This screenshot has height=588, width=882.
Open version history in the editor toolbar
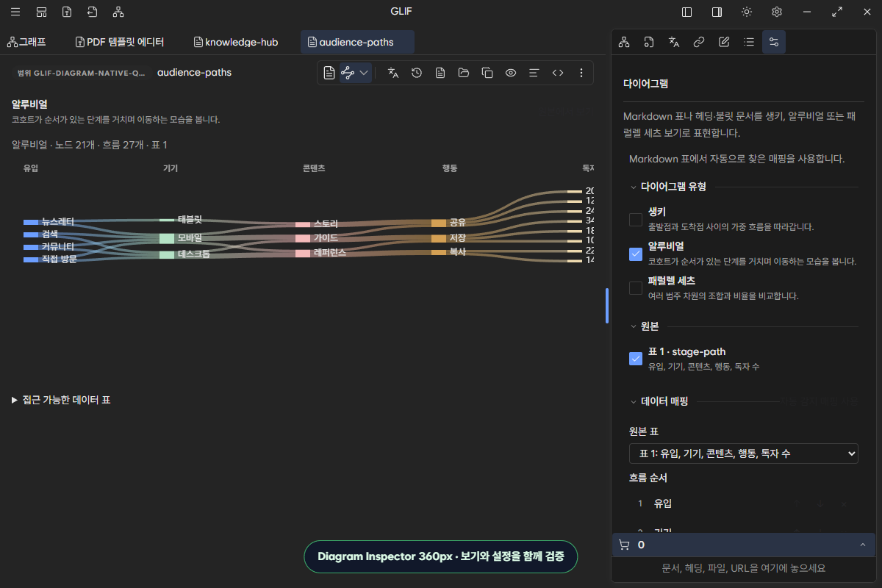tap(417, 73)
